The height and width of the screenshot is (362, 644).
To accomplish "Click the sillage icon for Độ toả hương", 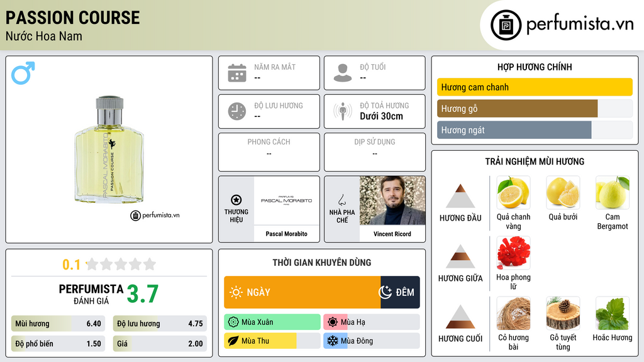I will coord(343,111).
